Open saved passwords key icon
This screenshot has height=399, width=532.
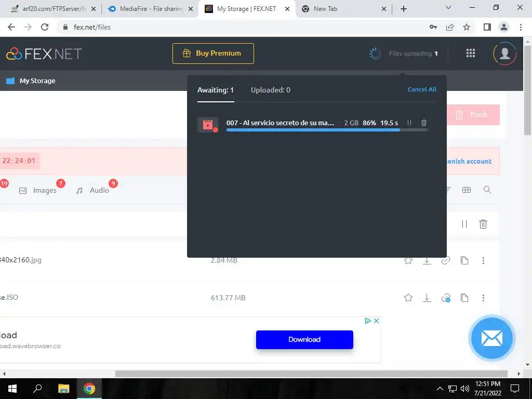(x=433, y=27)
